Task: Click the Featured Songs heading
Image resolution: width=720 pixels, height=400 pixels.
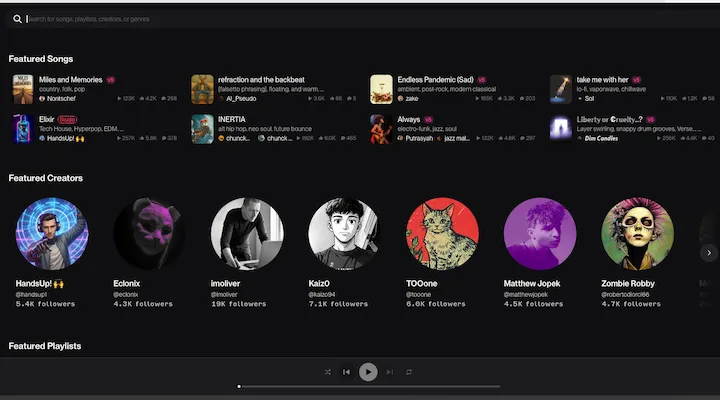Action: pos(41,59)
